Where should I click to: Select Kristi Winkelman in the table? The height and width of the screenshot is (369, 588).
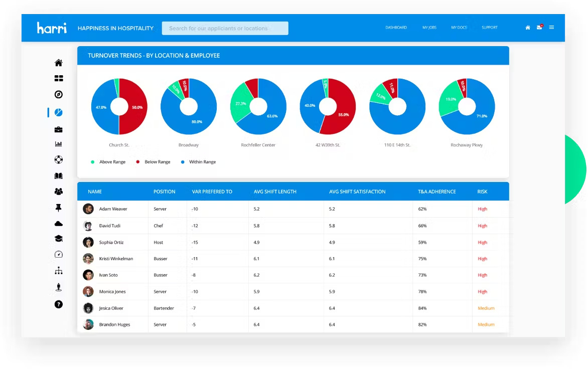tap(116, 259)
